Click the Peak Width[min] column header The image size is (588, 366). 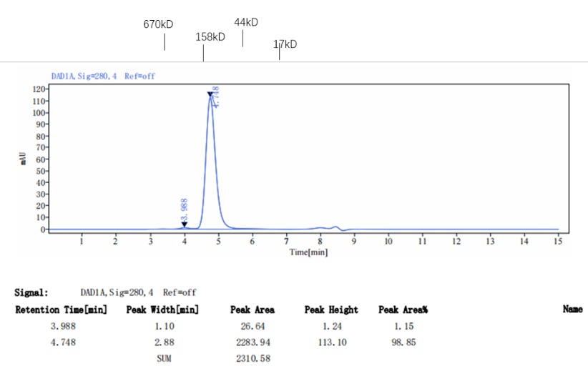pos(162,310)
